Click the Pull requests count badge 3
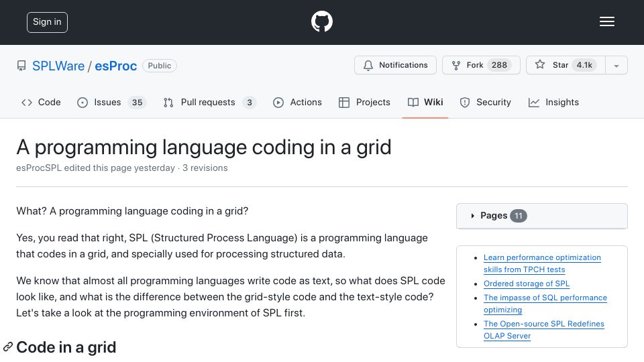This screenshot has width=644, height=362. click(250, 103)
